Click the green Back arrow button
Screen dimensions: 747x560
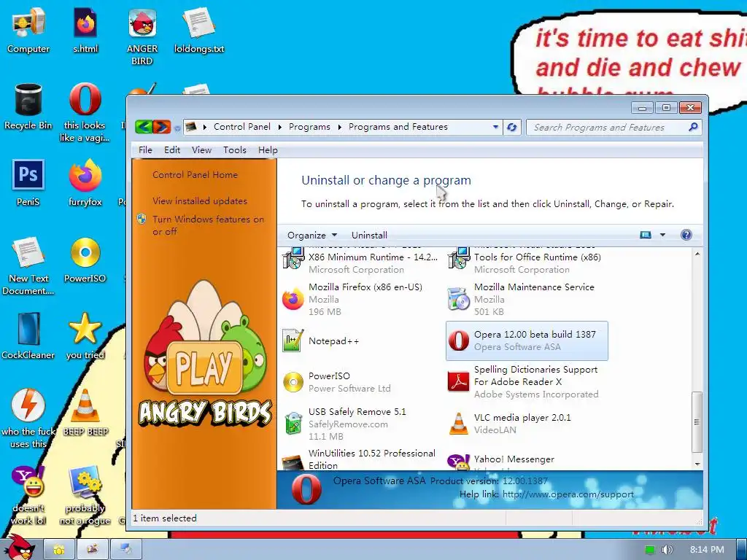pyautogui.click(x=144, y=127)
